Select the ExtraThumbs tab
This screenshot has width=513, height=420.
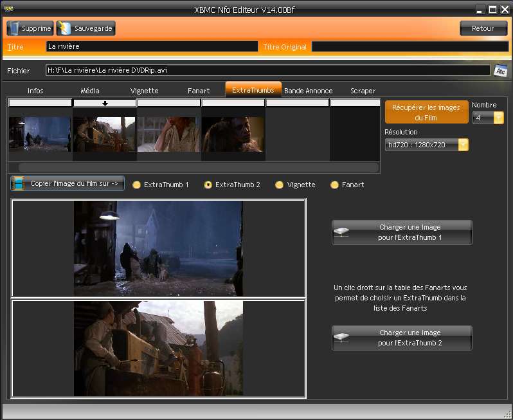click(253, 89)
